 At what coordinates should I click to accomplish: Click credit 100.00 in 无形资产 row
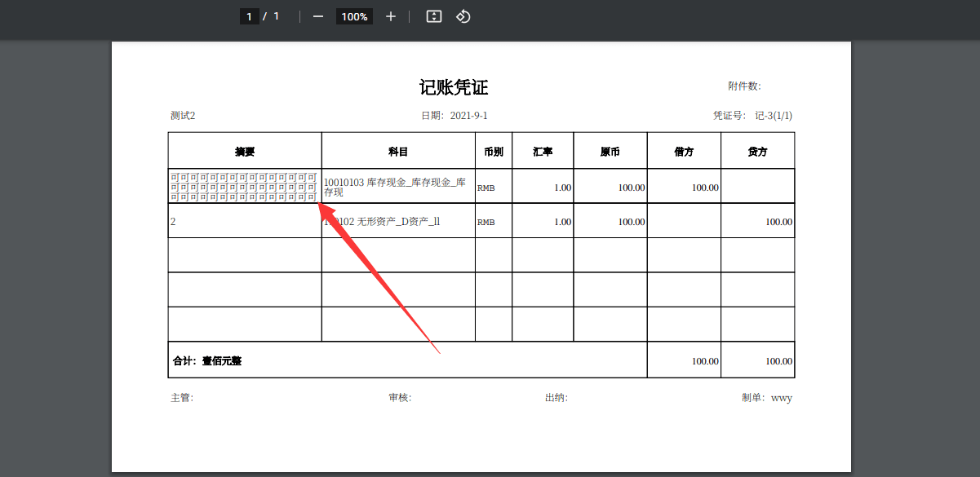[778, 222]
